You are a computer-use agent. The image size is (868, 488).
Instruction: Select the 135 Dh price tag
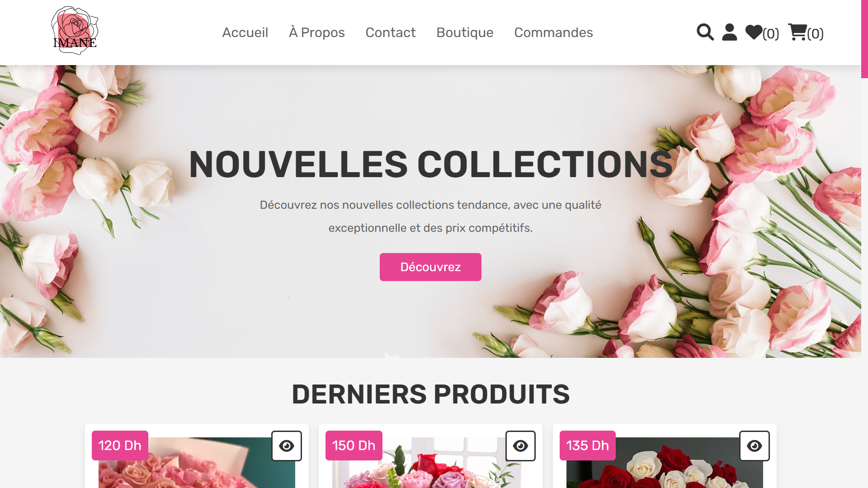pos(587,446)
